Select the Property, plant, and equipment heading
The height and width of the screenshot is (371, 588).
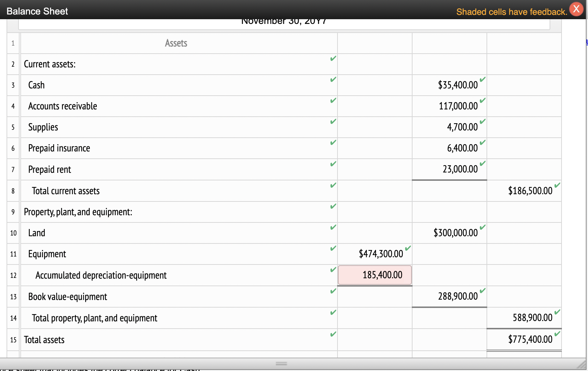point(78,212)
